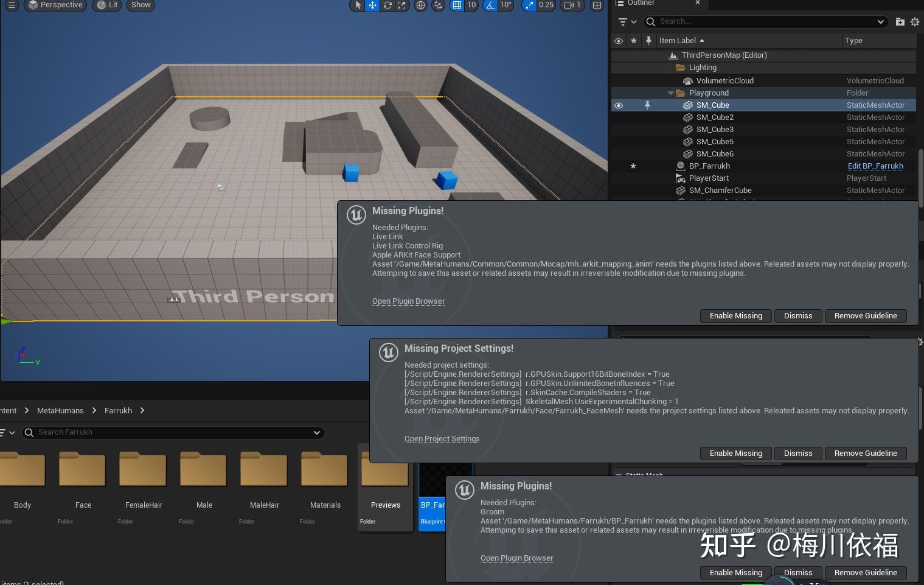
Task: Remove Guideline on Groom plugin notice
Action: point(866,573)
